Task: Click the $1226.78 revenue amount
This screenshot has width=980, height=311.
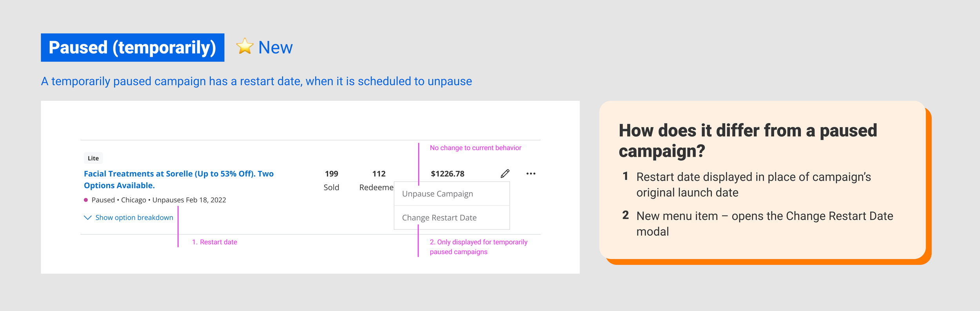Action: pos(447,174)
